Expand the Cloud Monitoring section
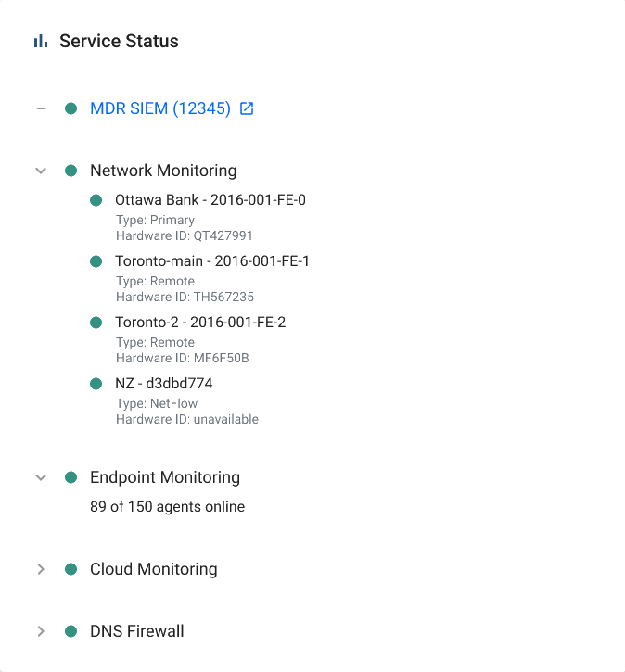 41,569
